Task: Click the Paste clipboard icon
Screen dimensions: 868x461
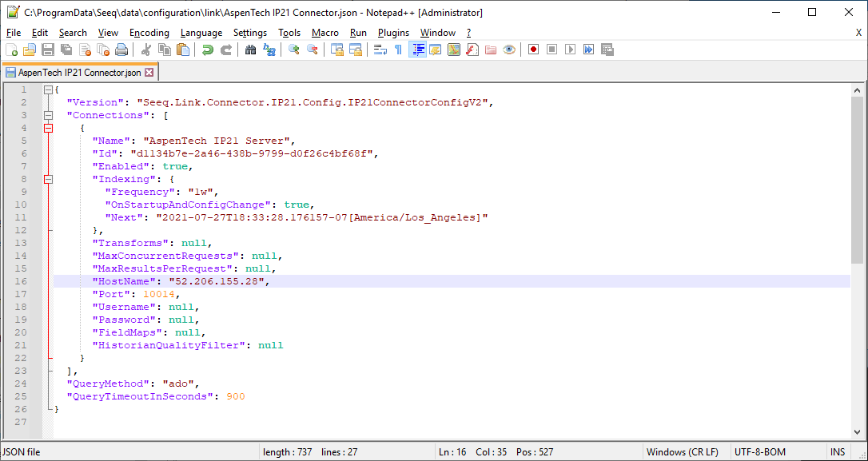Action: pos(183,50)
